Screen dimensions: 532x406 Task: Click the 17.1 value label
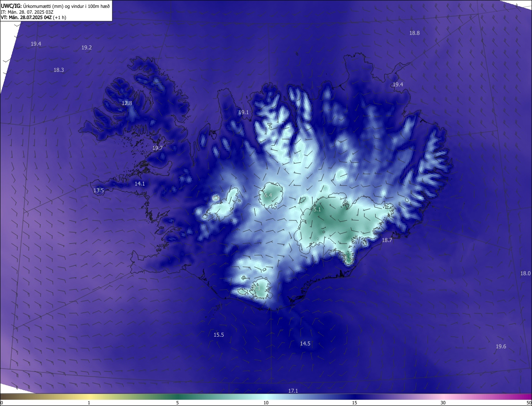[293, 391]
